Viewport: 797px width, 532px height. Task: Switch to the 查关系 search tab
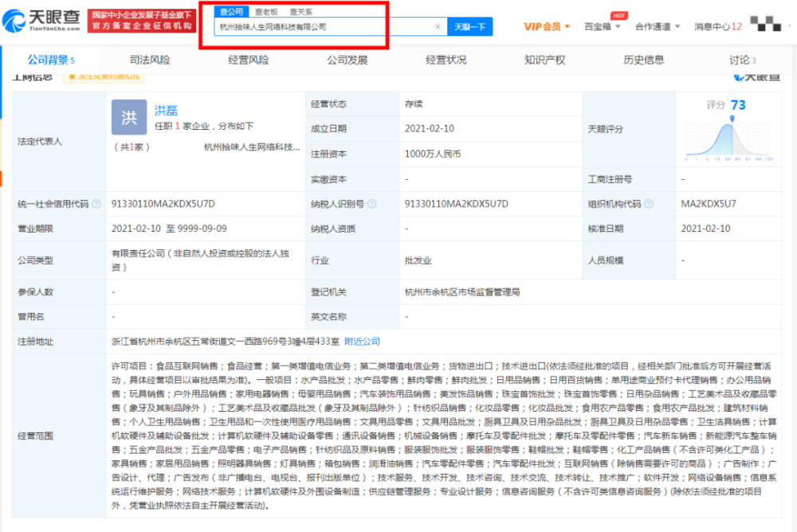[x=301, y=12]
